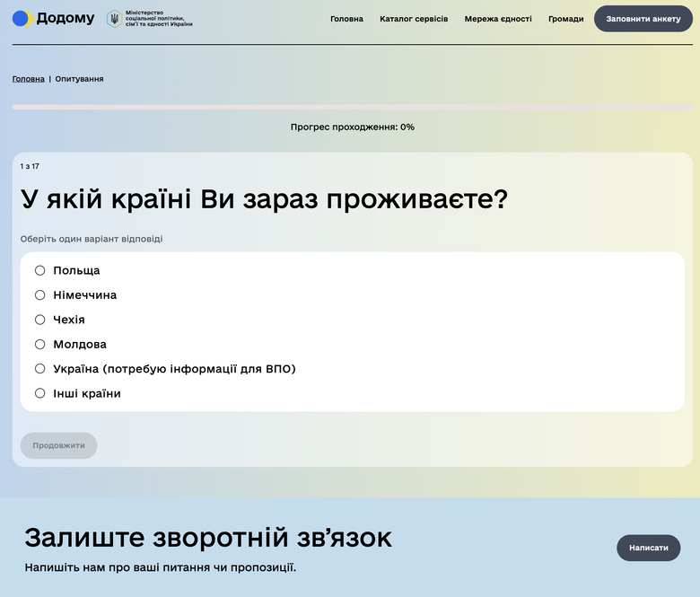The width and height of the screenshot is (700, 597).
Task: Click the 1 з 17 step counter
Action: coord(30,166)
